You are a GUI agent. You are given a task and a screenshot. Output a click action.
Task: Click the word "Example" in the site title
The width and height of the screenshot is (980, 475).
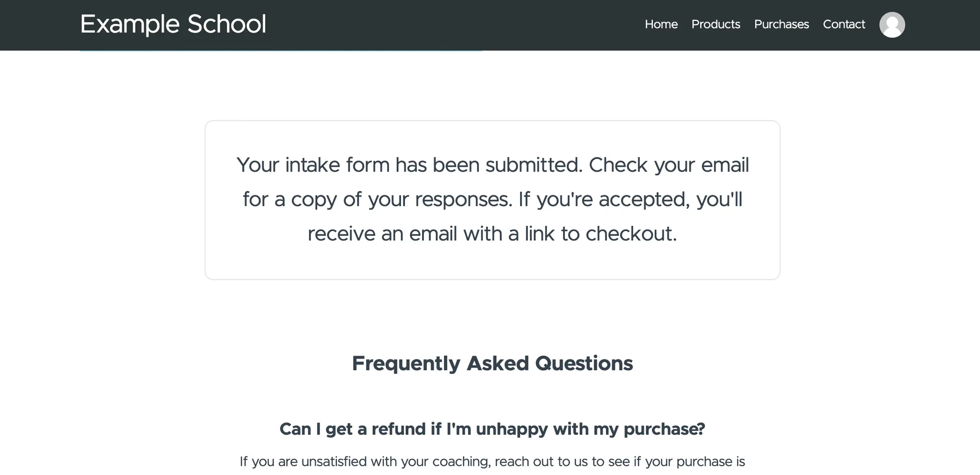tap(130, 24)
